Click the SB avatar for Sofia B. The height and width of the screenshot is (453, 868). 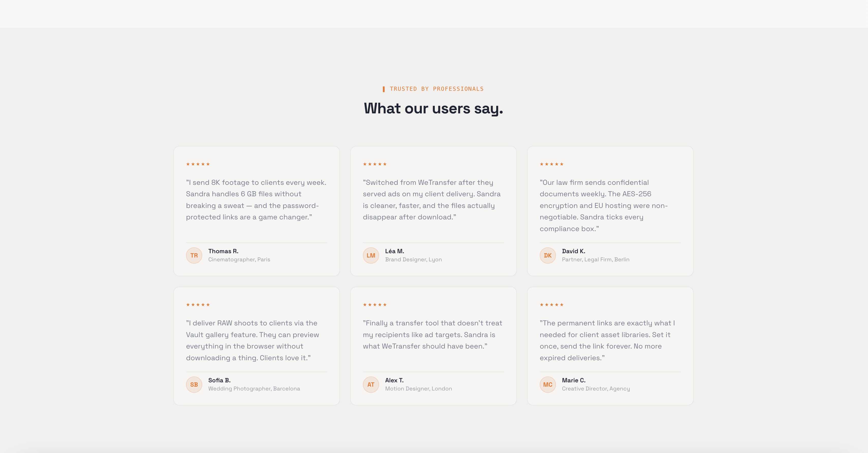(194, 385)
